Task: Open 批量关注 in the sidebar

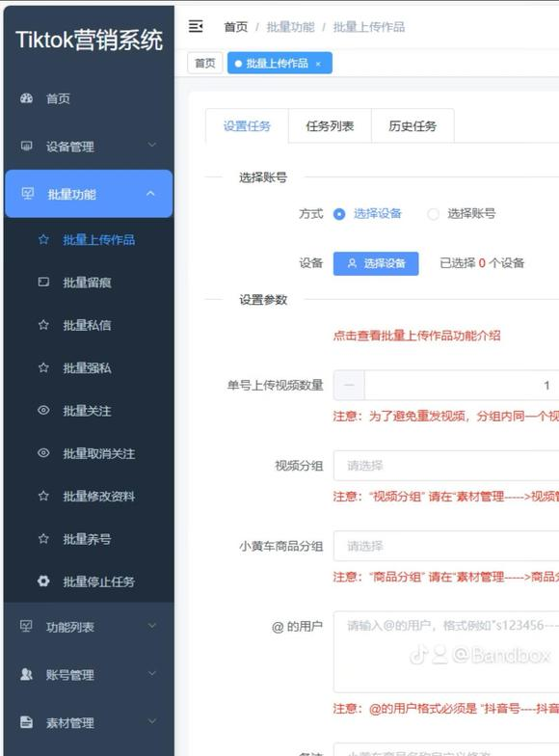Action: (89, 411)
